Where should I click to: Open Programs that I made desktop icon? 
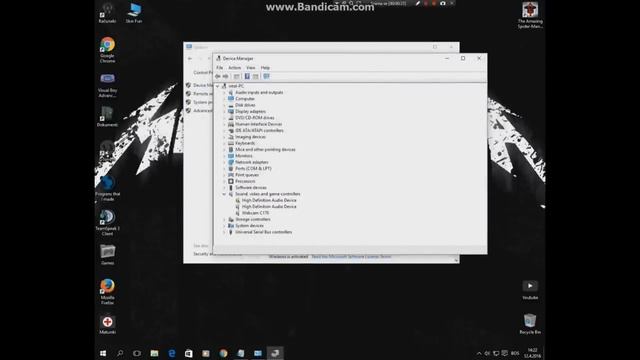click(x=107, y=189)
